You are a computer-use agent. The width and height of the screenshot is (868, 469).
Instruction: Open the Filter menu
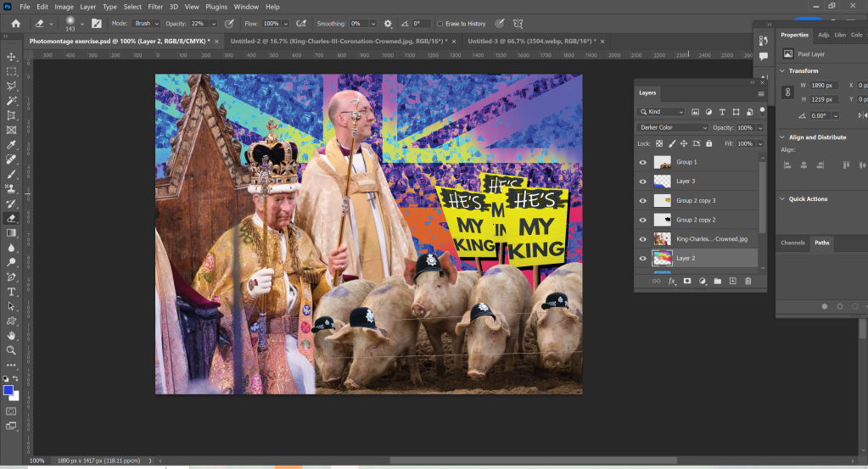coord(155,6)
